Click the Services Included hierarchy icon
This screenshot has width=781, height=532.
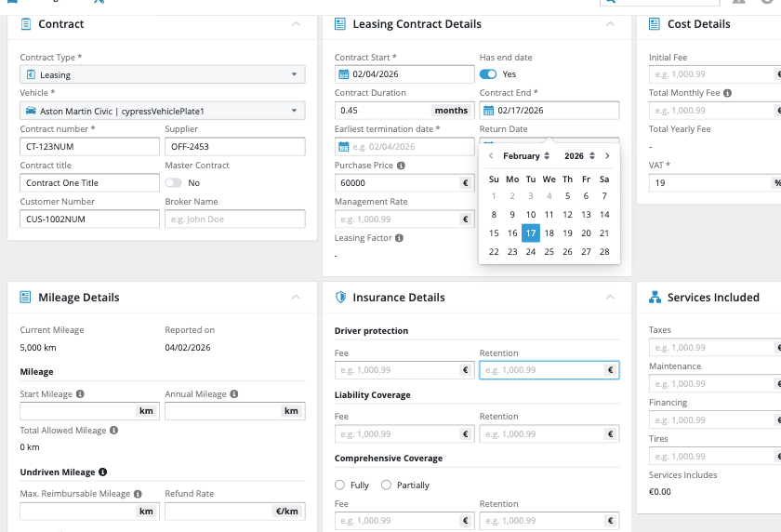pyautogui.click(x=655, y=298)
